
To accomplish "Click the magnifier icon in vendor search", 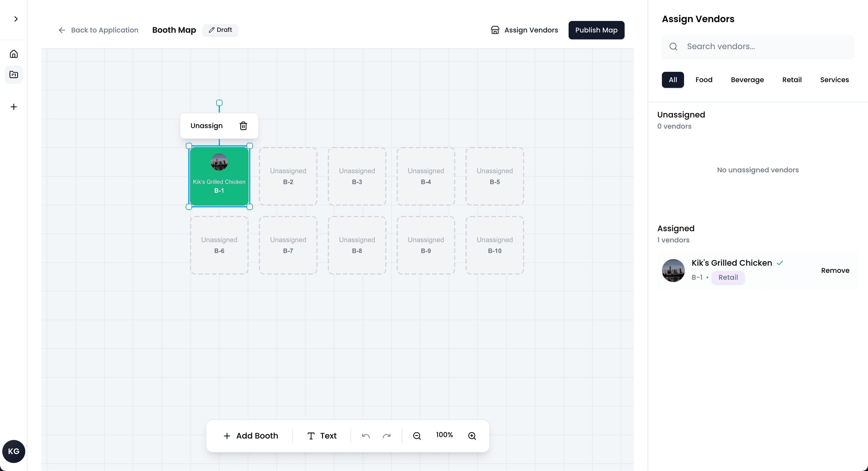I will pos(673,47).
